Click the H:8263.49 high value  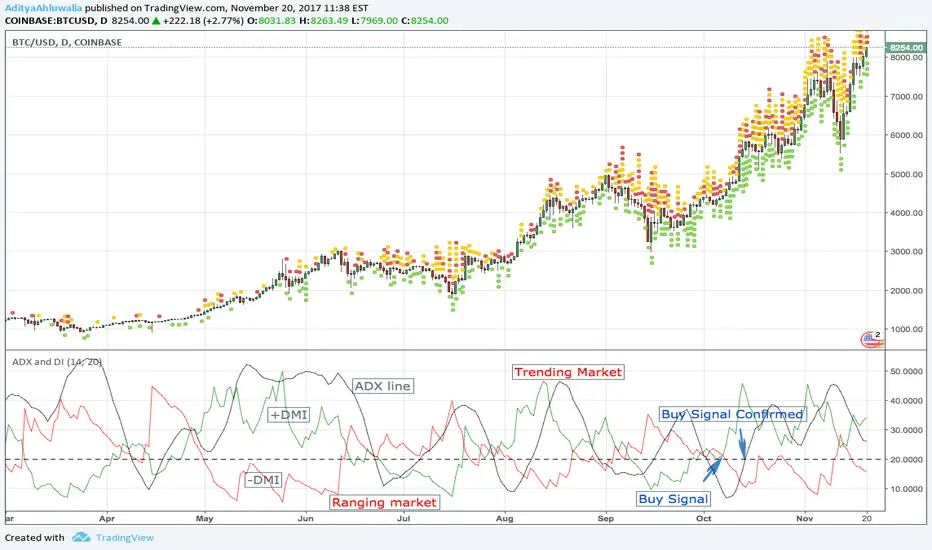323,21
